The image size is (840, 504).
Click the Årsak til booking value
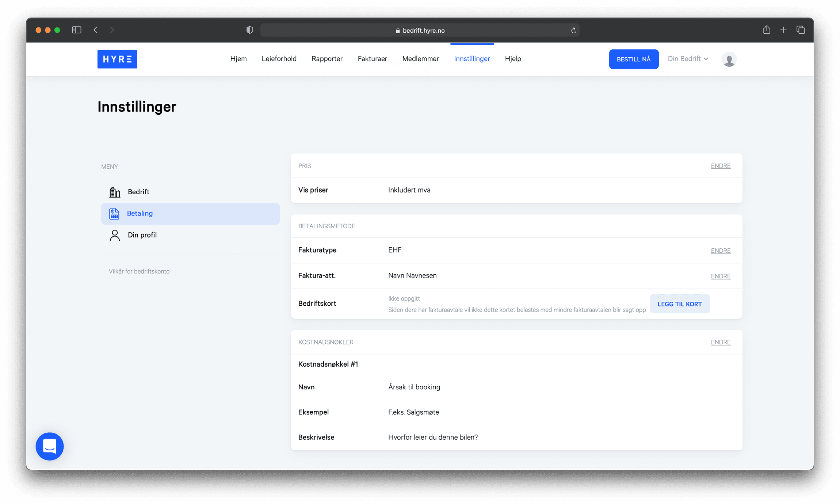point(414,387)
